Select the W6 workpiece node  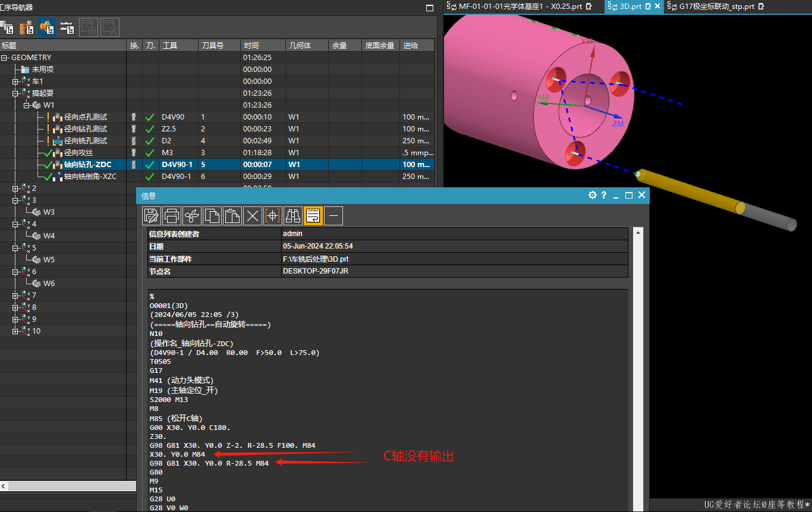pyautogui.click(x=49, y=284)
